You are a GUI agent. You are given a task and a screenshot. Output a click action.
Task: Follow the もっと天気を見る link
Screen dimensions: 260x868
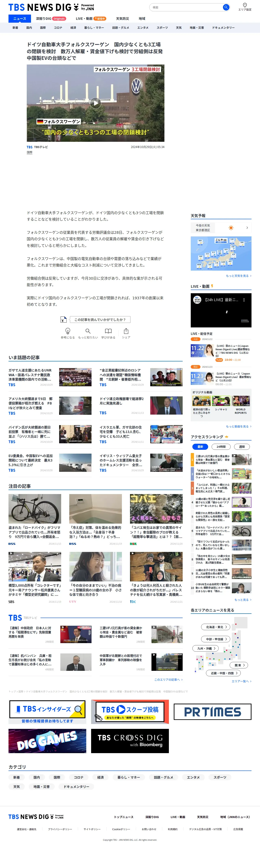(x=238, y=276)
